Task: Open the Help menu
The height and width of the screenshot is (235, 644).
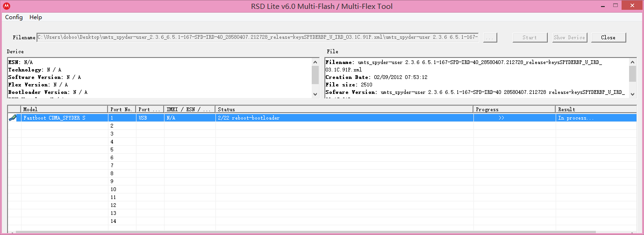Action: (x=36, y=17)
